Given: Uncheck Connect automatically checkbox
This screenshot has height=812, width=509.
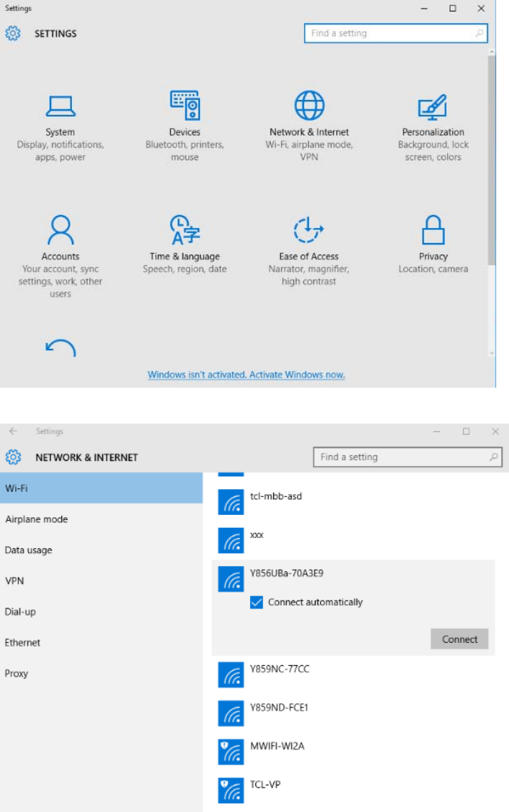Looking at the screenshot, I should (x=257, y=602).
